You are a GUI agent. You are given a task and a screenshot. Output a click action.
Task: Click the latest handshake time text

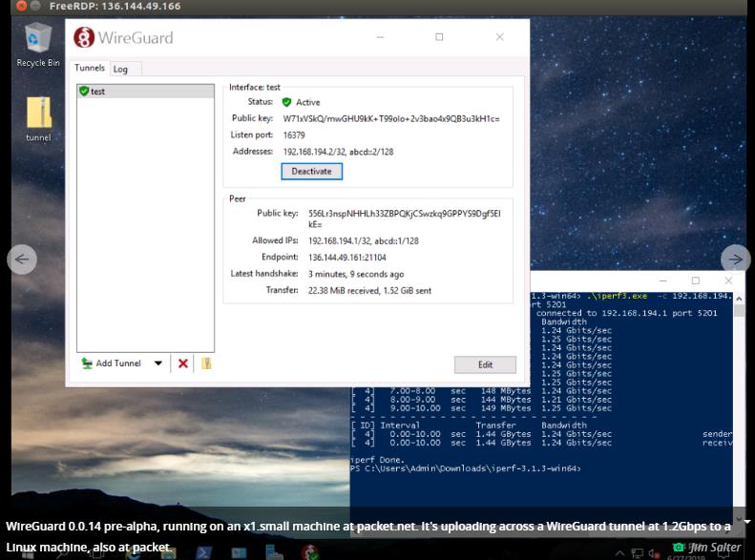tap(356, 274)
